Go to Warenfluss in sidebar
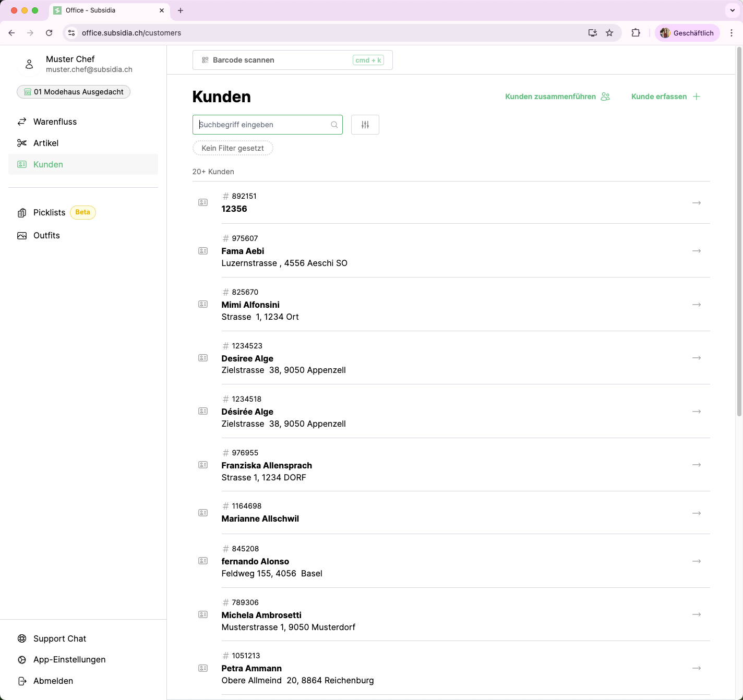Viewport: 743px width, 700px height. pos(55,122)
